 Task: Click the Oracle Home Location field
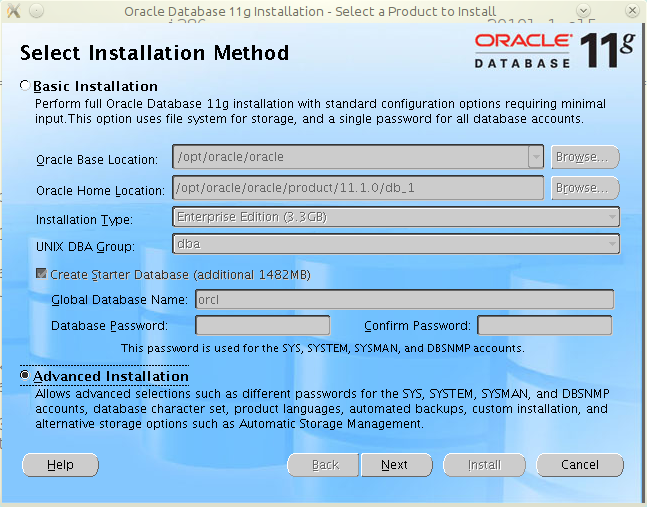pyautogui.click(x=358, y=188)
